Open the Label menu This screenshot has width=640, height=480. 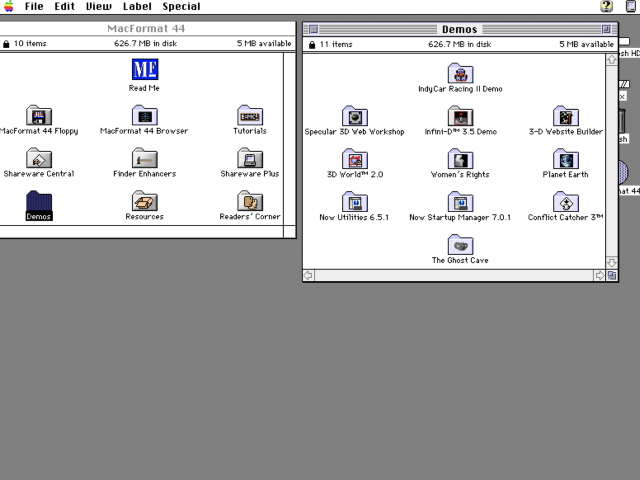[137, 6]
